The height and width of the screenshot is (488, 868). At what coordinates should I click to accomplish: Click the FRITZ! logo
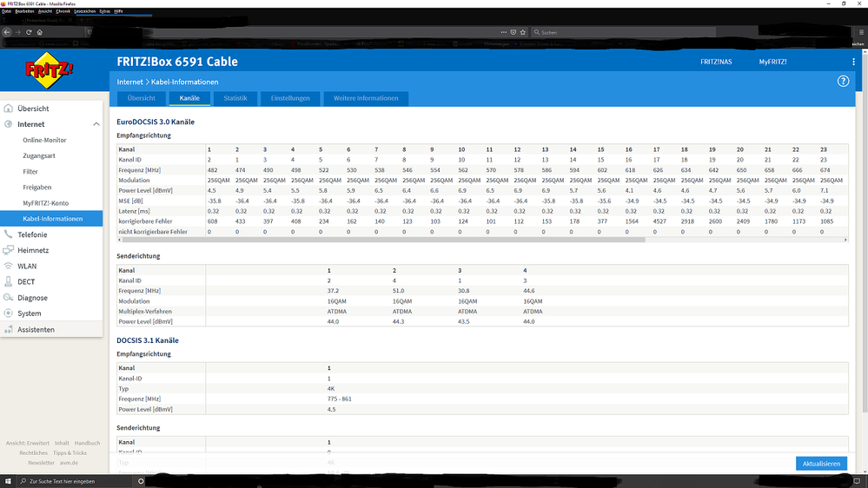click(50, 69)
